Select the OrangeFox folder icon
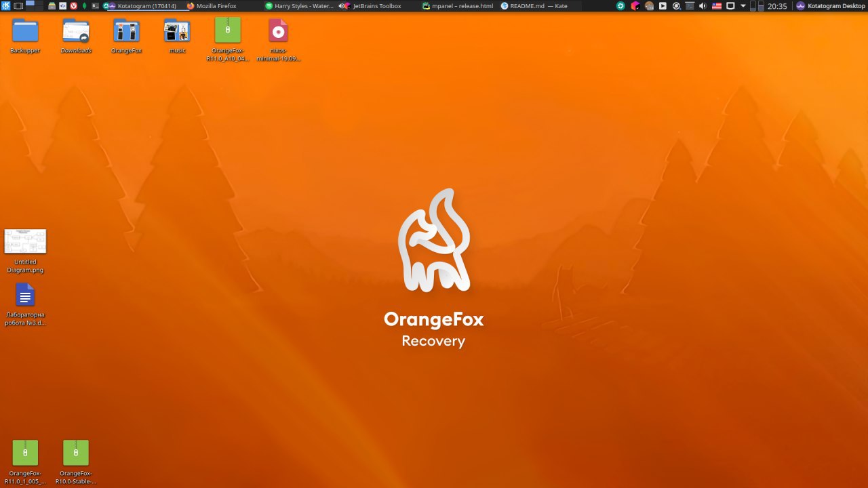Viewport: 868px width, 488px height. point(126,36)
